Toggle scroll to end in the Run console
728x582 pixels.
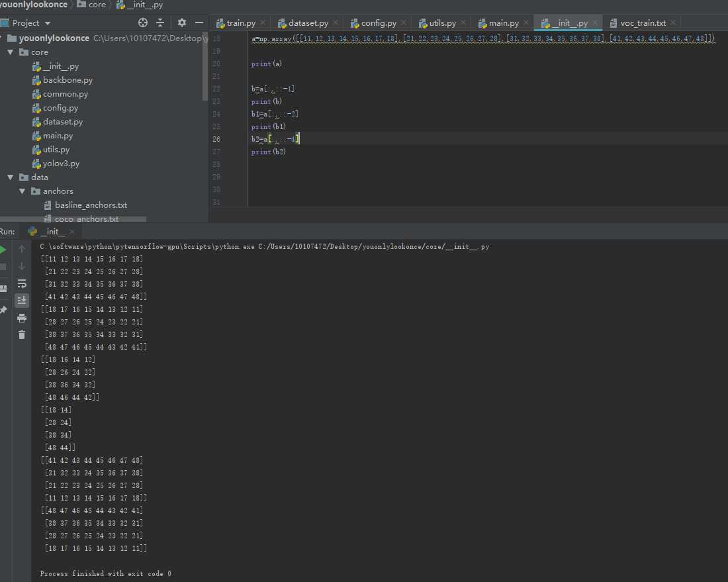point(22,301)
